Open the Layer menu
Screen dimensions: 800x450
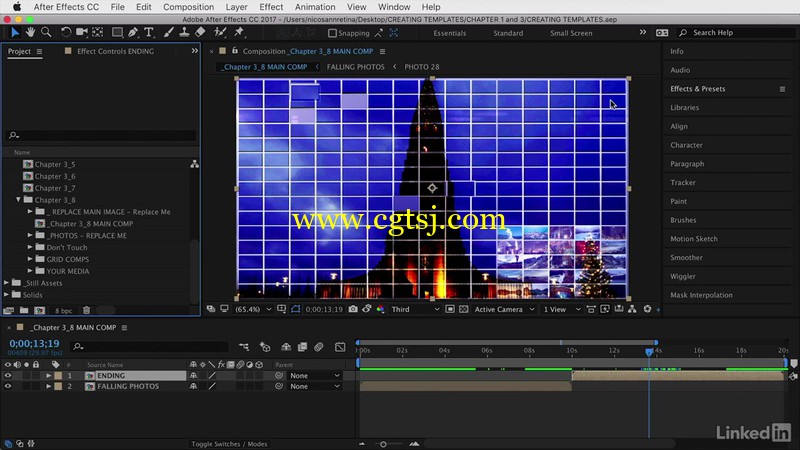[x=236, y=7]
